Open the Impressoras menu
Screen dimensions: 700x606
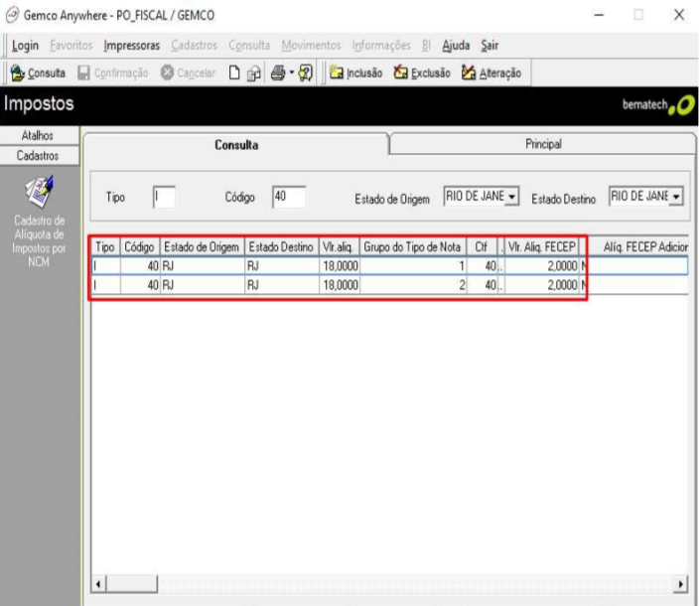pos(132,45)
